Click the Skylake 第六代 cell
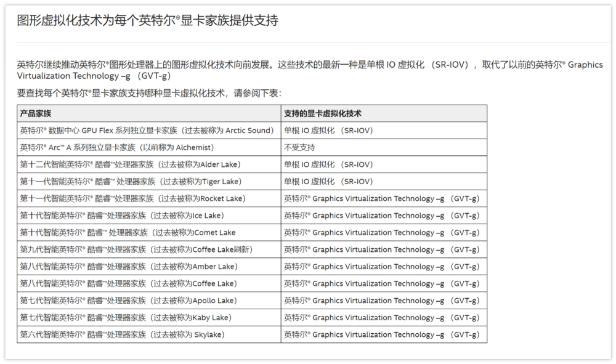The height and width of the screenshot is (364, 616). coord(149,334)
